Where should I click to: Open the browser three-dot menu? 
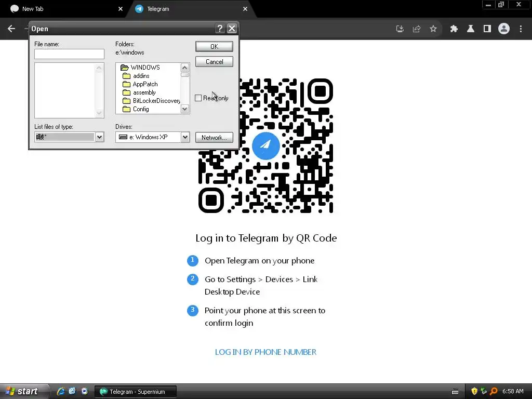pos(521,29)
